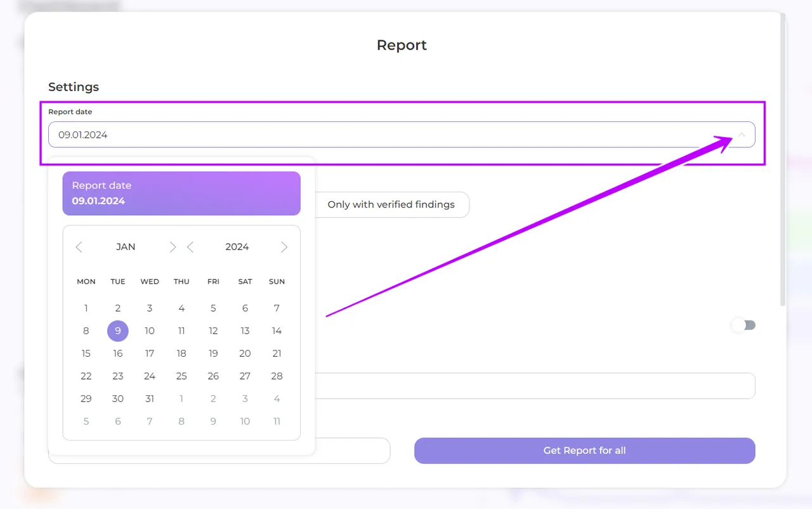Advance to next year after 2024
Image resolution: width=812 pixels, height=509 pixels.
tap(284, 247)
